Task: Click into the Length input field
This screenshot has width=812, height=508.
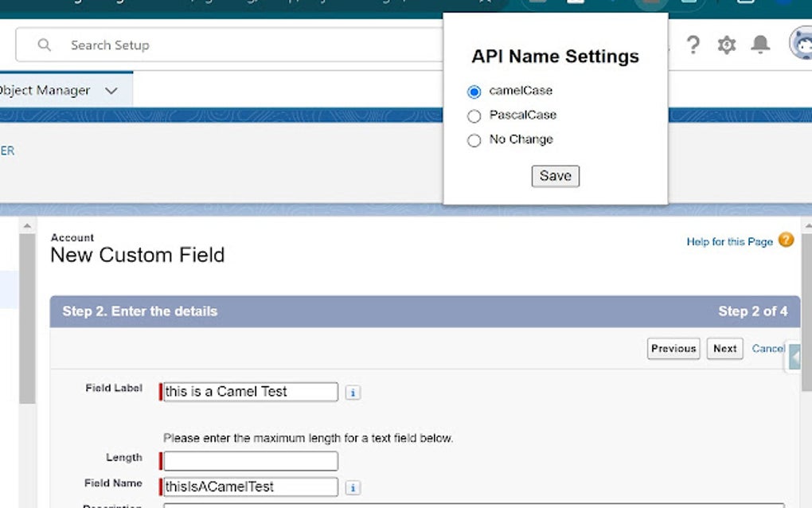Action: (251, 461)
